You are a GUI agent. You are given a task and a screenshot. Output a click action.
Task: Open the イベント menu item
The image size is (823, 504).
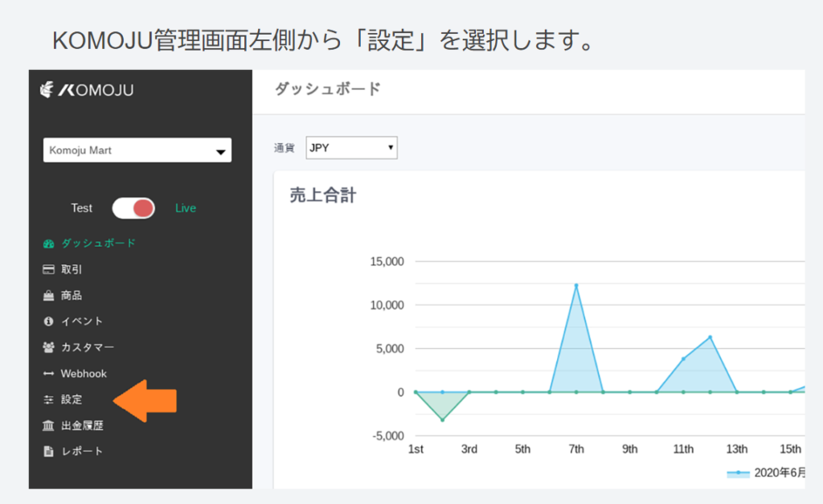point(82,322)
